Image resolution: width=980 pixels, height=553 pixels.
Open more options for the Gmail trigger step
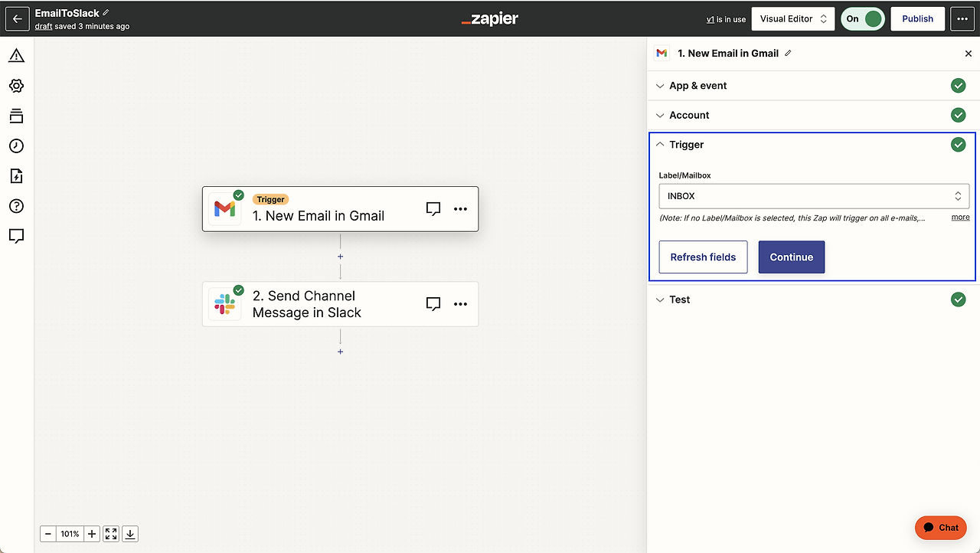coord(460,208)
